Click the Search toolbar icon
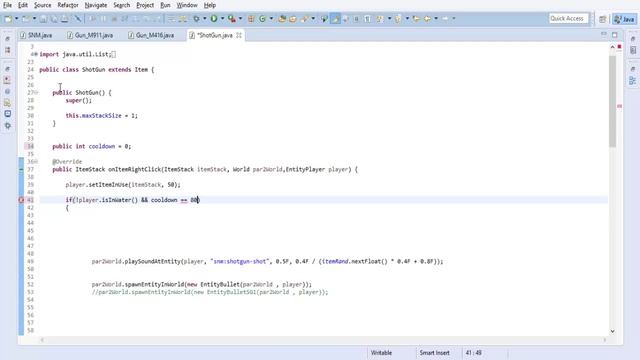Viewport: 640px width, 360px height. click(x=304, y=19)
